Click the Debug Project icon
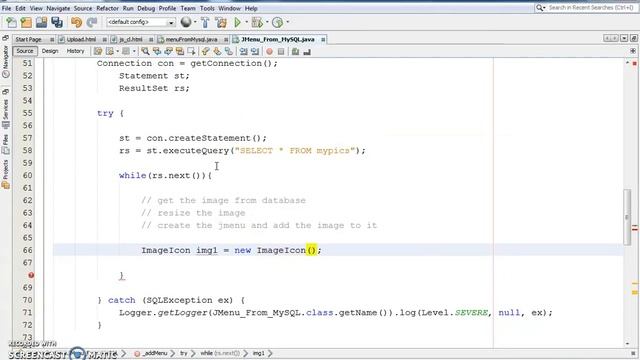 click(x=257, y=22)
